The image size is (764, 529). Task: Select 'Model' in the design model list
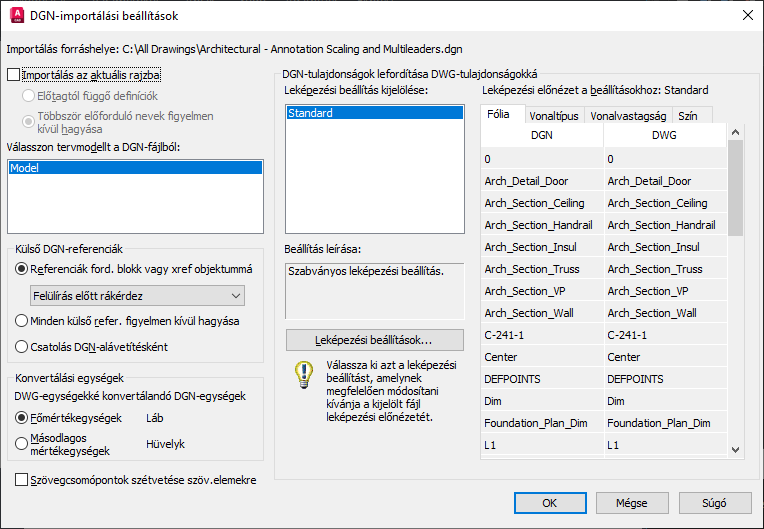[135, 168]
